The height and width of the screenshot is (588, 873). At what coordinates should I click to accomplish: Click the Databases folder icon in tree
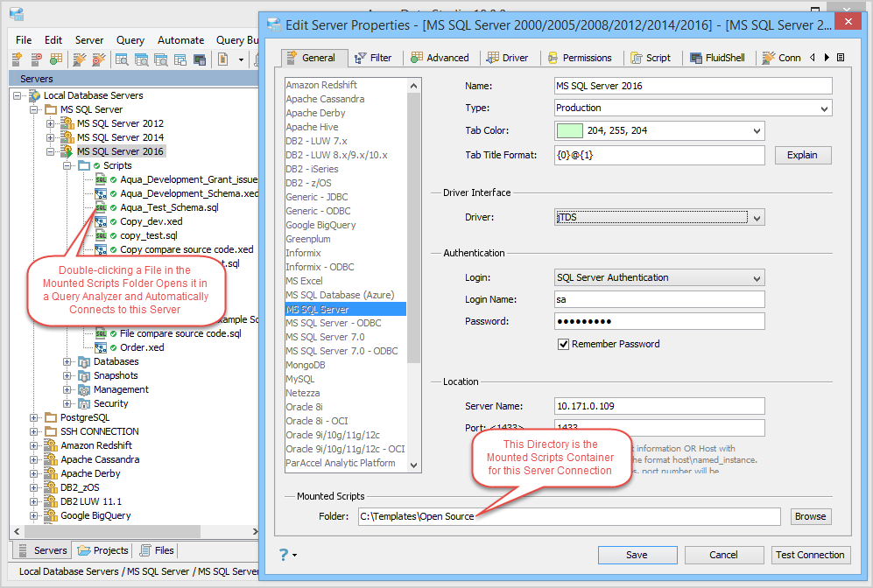(x=84, y=362)
